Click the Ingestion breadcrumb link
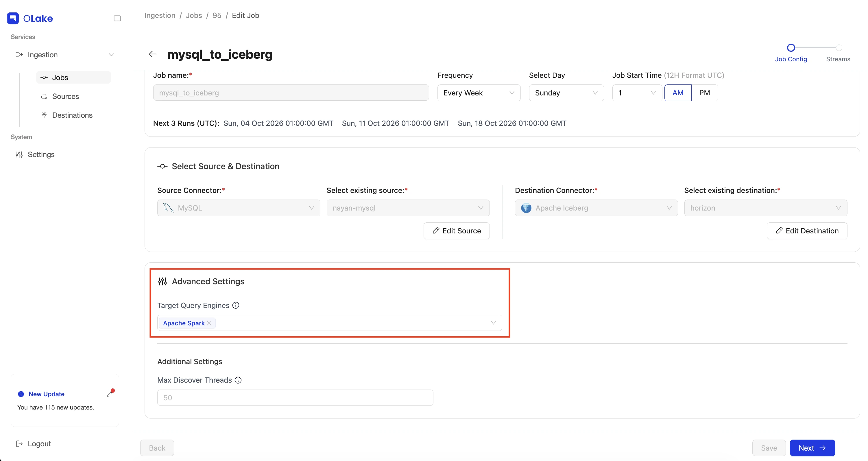 (160, 16)
